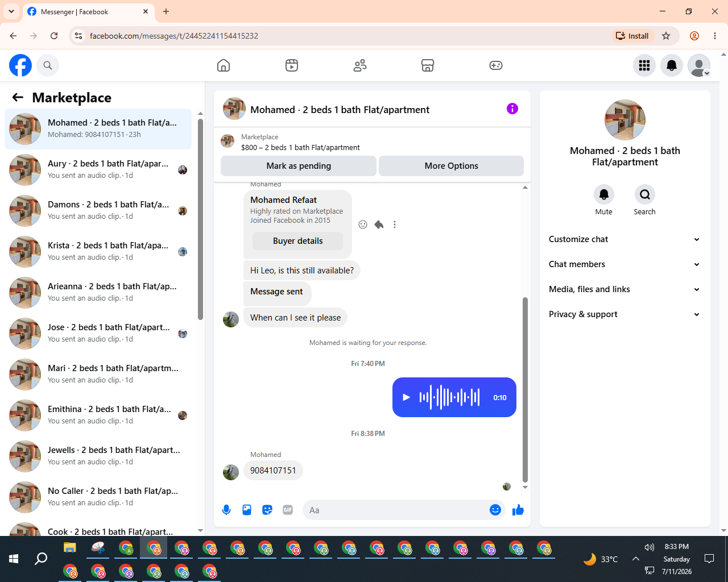
Task: Expand Chat members section
Action: pyautogui.click(x=624, y=264)
